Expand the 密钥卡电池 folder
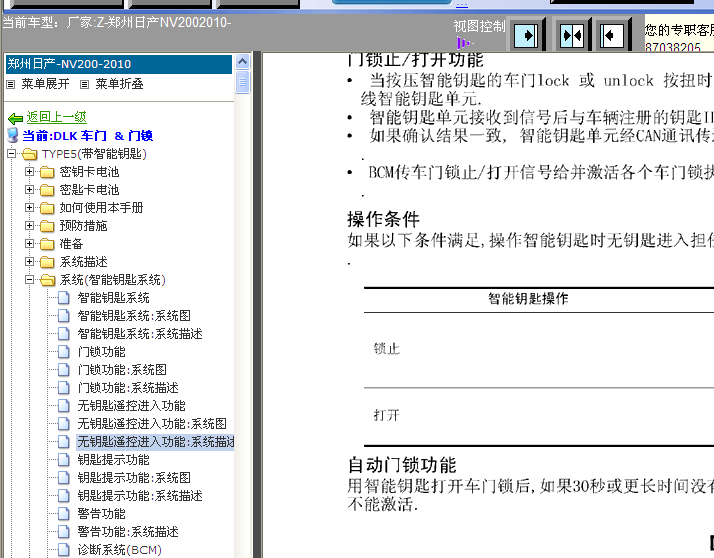The width and height of the screenshot is (714, 558). (x=29, y=172)
